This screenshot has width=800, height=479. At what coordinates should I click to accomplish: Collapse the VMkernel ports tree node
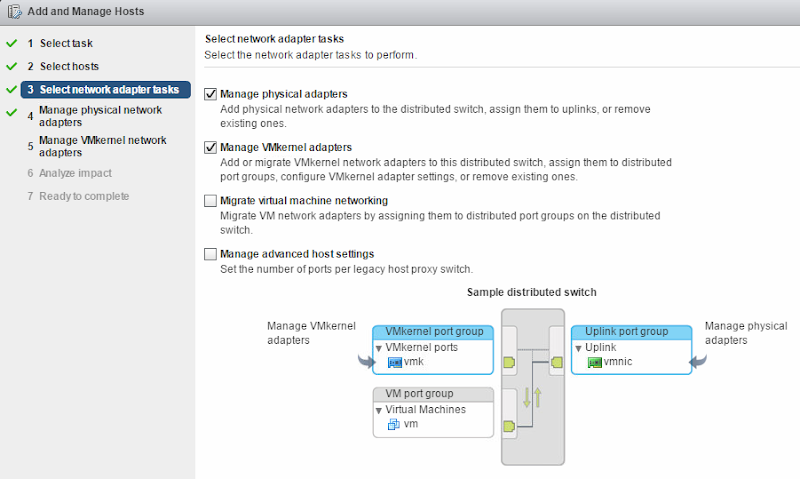[x=379, y=348]
